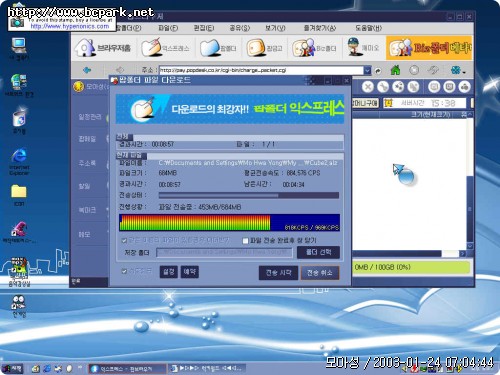Click the last round cloud icon
Image resolution: width=500 pixels, height=375 pixels.
[x=465, y=87]
